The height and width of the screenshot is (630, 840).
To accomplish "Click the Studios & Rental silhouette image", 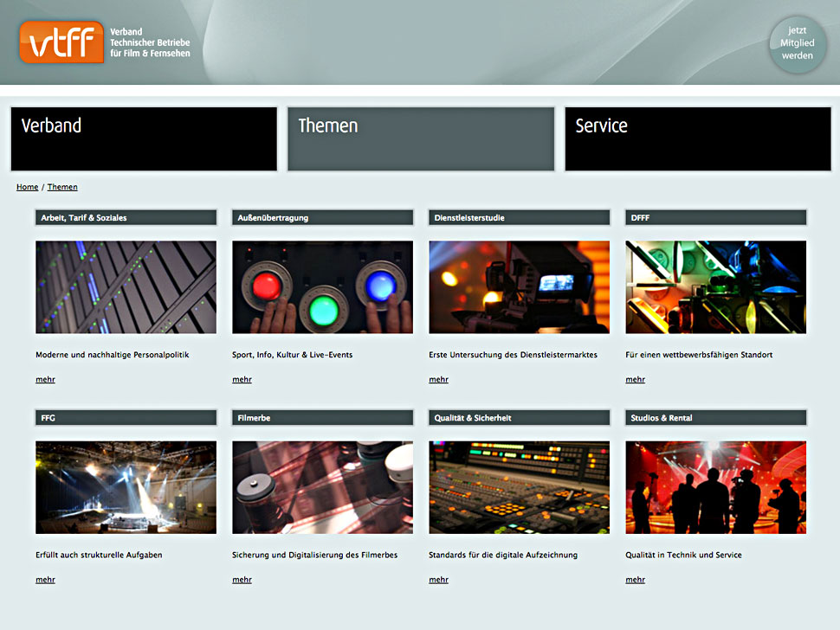I will [x=715, y=487].
